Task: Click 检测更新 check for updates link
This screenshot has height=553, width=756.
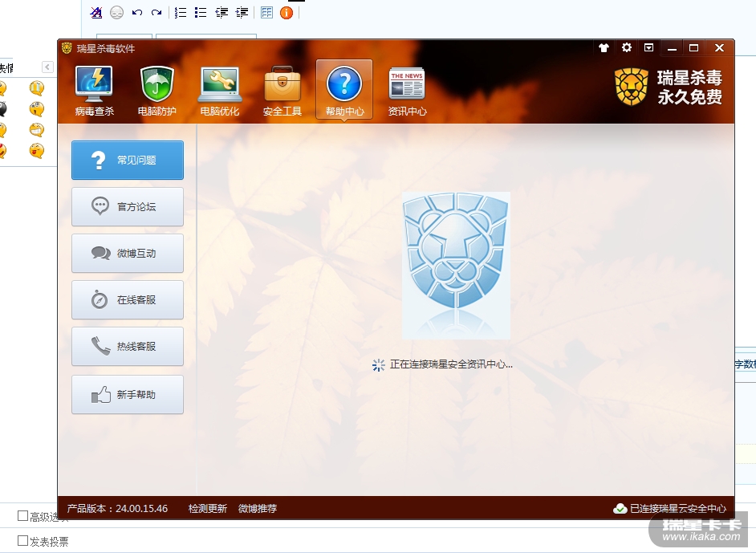Action: [x=207, y=509]
